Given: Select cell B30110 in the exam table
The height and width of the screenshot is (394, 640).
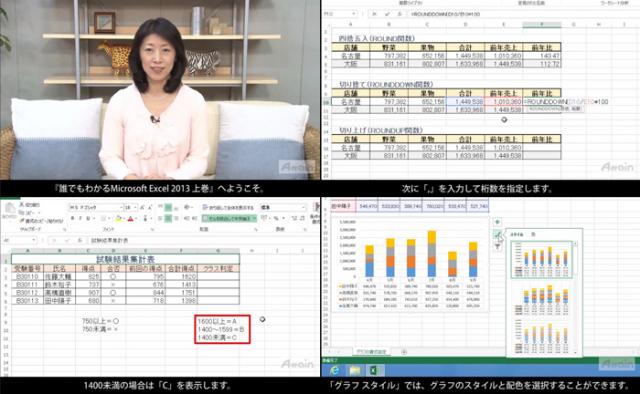Looking at the screenshot, I should 27,276.
